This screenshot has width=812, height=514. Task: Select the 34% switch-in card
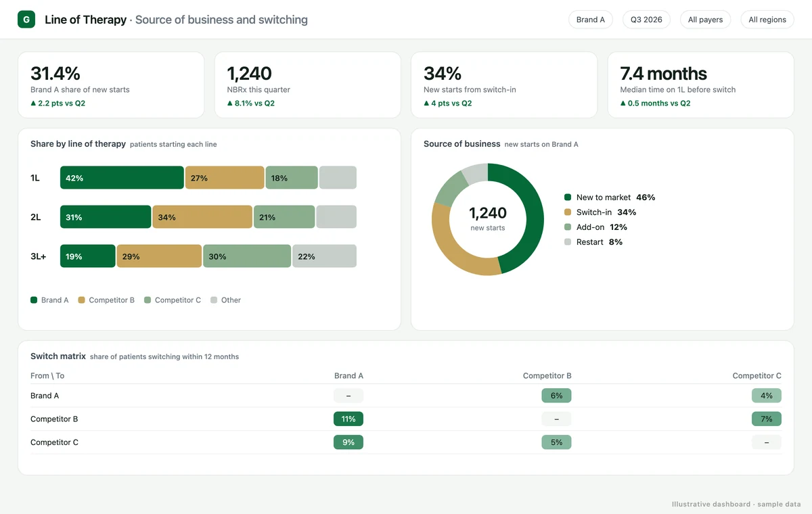click(504, 85)
